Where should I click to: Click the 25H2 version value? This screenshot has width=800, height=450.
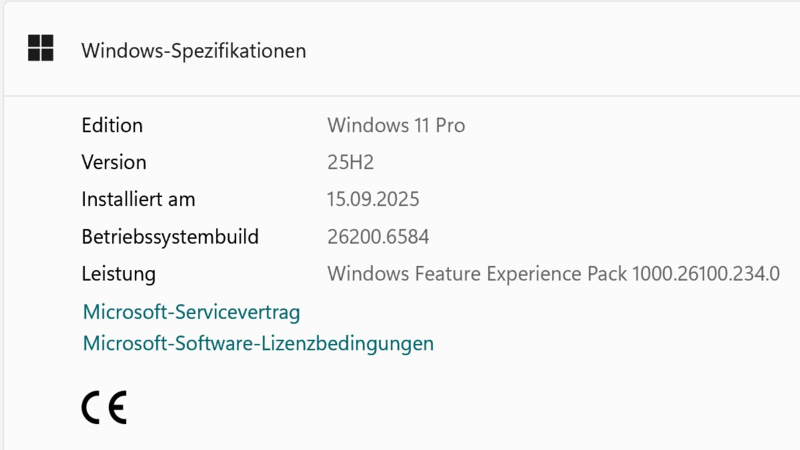351,162
